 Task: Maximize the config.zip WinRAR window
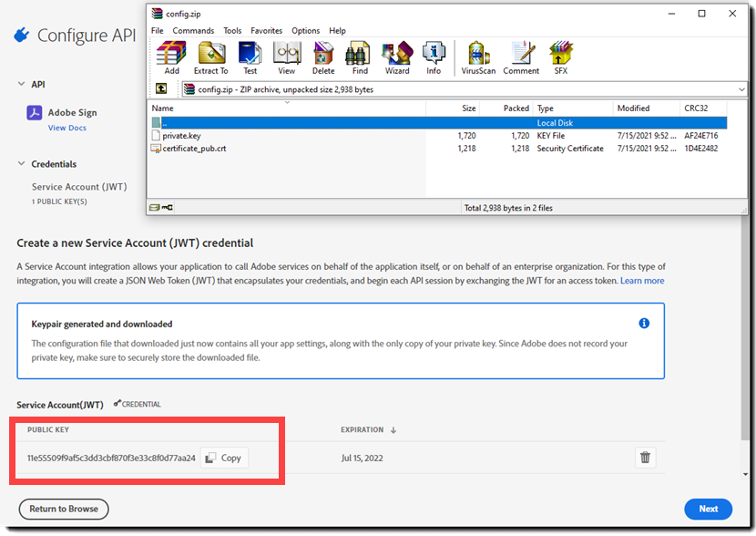[x=701, y=14]
